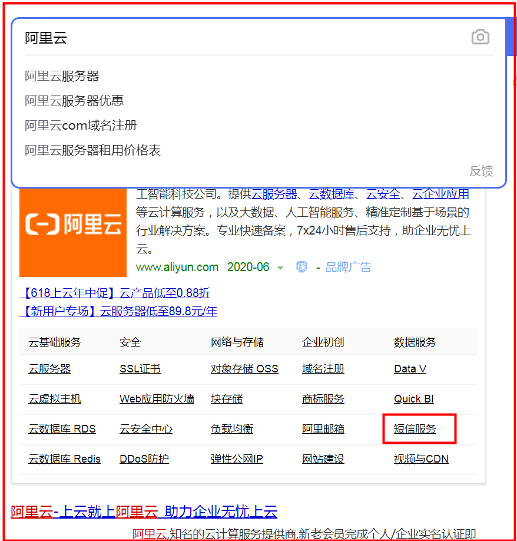Click the orange 阿里云 logo thumbnail

73,233
